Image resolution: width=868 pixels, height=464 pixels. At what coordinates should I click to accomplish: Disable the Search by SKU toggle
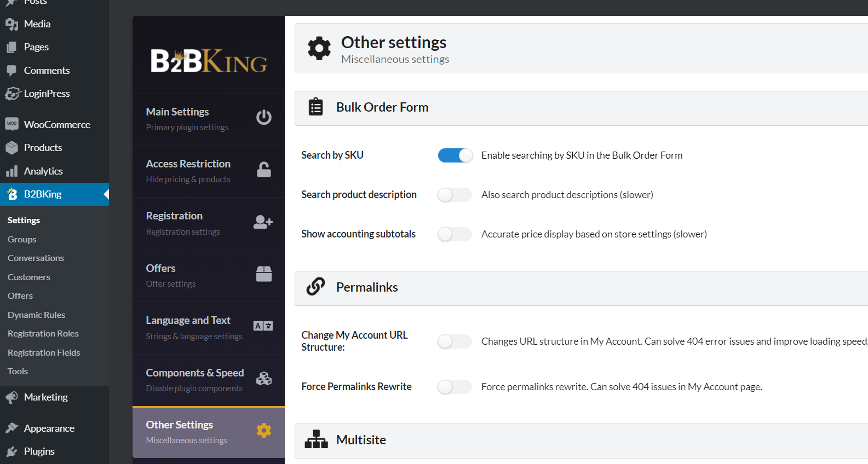pyautogui.click(x=455, y=155)
